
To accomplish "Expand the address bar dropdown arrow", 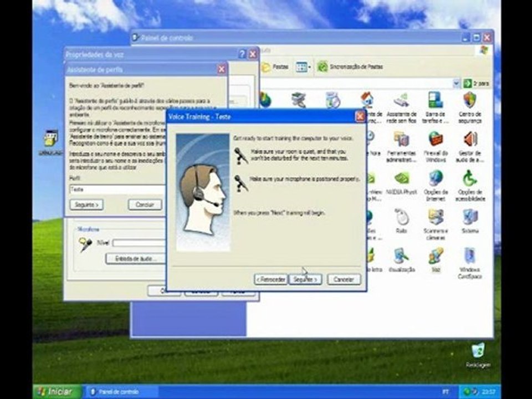I will pyautogui.click(x=456, y=83).
